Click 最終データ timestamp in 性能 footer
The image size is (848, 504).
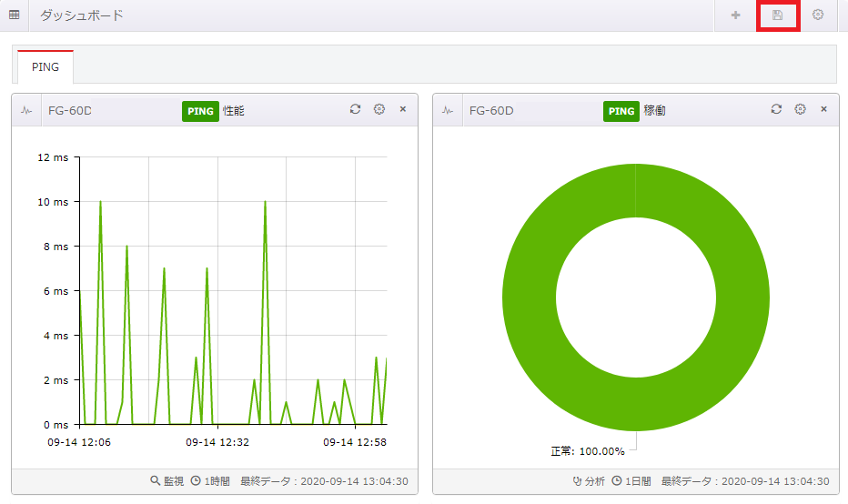324,480
